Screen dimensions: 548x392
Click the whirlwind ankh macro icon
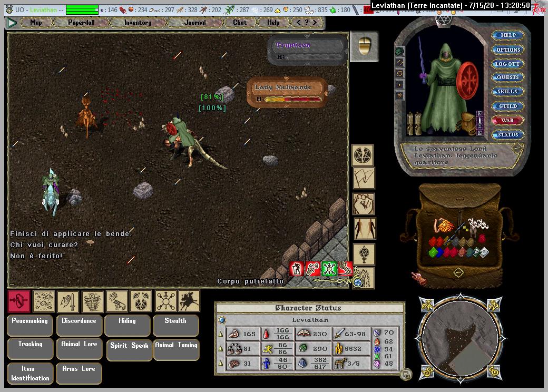point(93,301)
